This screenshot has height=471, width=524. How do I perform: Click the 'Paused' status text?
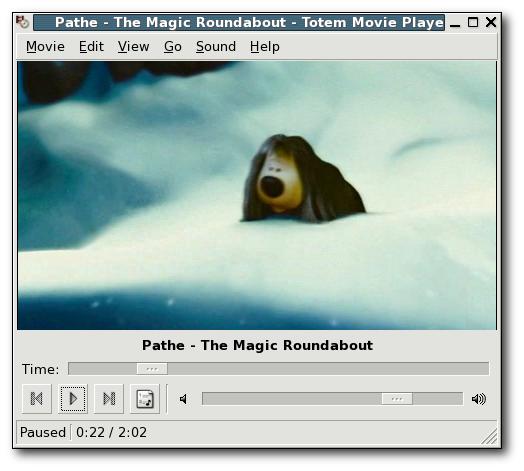pyautogui.click(x=43, y=432)
